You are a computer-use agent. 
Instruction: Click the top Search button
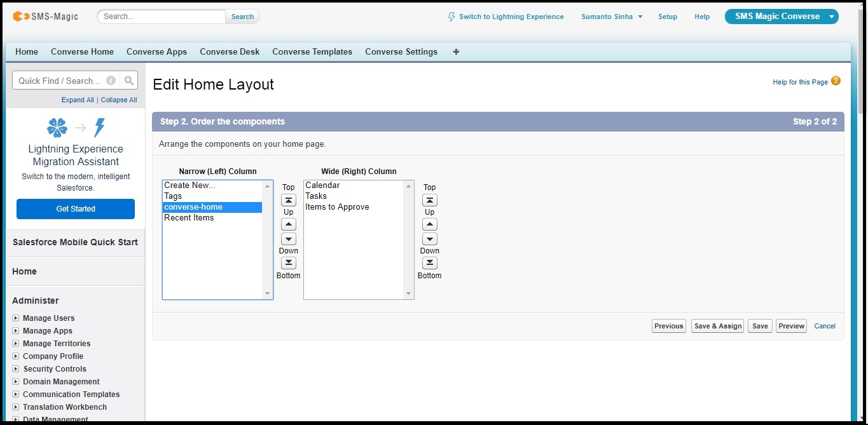[242, 17]
